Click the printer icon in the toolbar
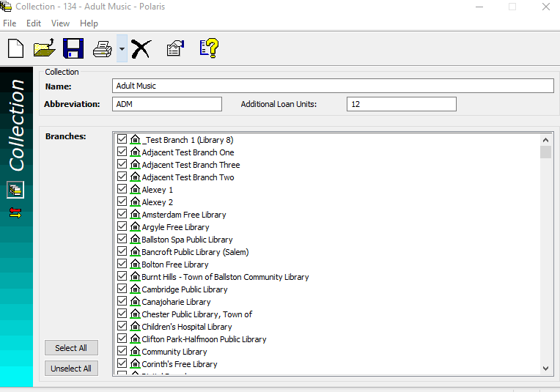 coord(103,49)
